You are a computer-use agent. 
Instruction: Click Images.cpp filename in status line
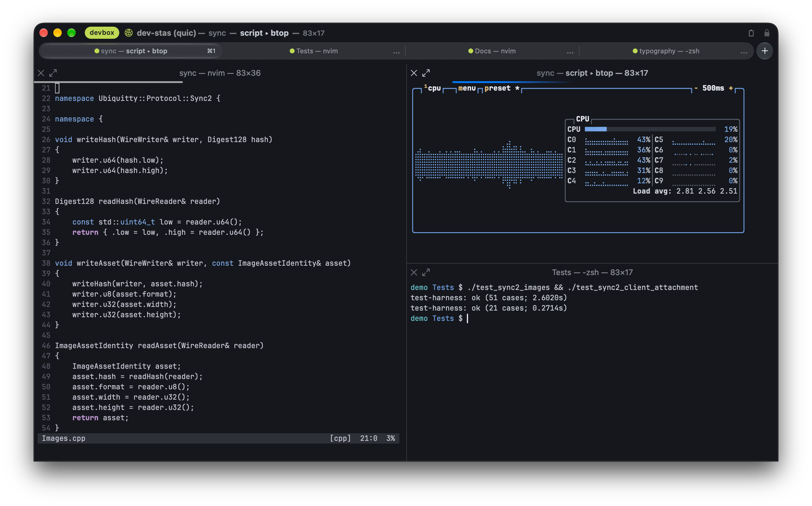pyautogui.click(x=64, y=438)
